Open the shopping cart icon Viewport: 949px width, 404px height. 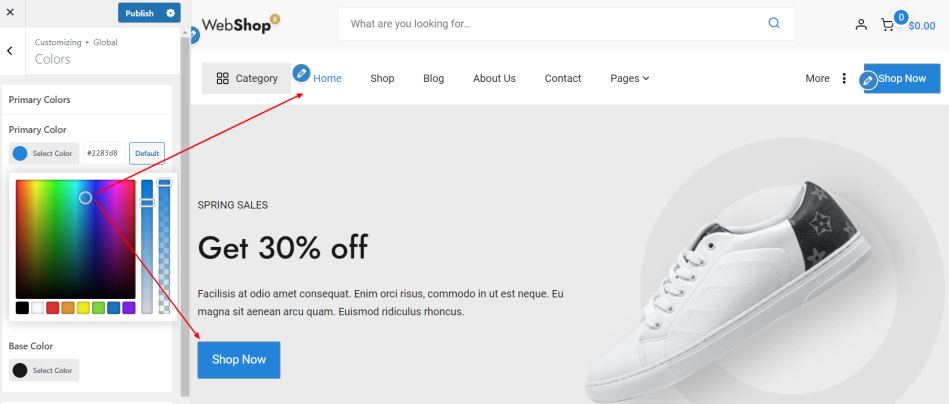[x=887, y=25]
